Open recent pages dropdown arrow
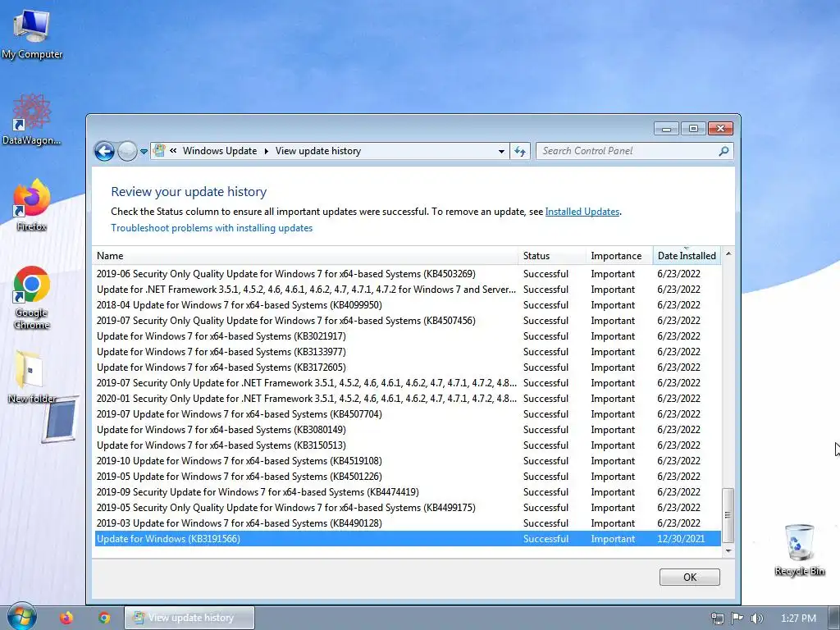840x630 pixels. [x=144, y=152]
